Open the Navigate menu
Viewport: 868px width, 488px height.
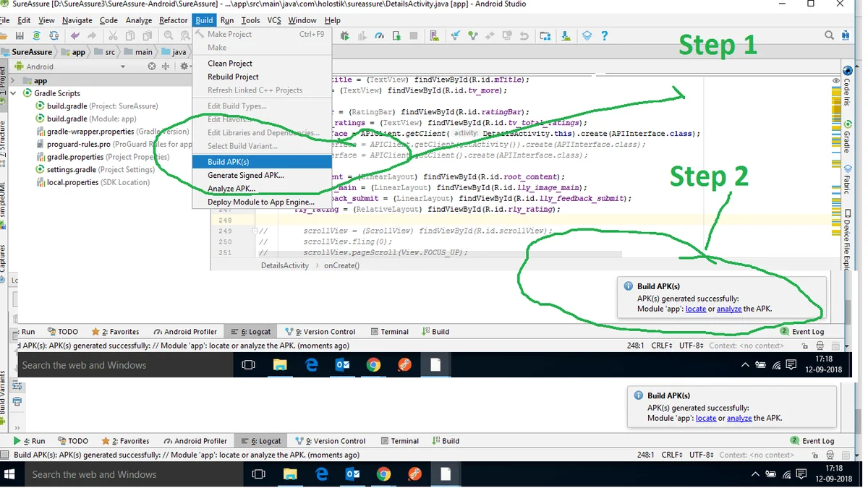[77, 20]
